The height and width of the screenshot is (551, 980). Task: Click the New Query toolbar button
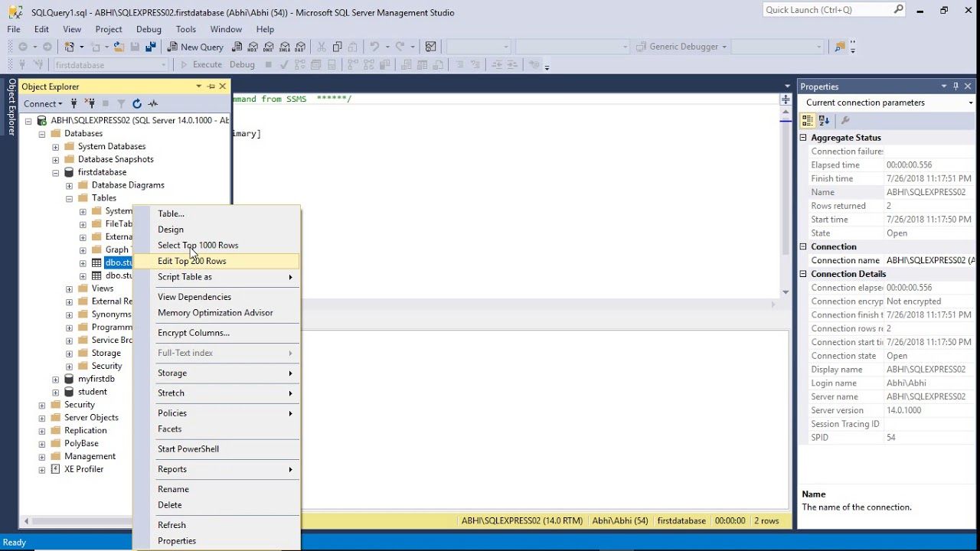(x=195, y=47)
